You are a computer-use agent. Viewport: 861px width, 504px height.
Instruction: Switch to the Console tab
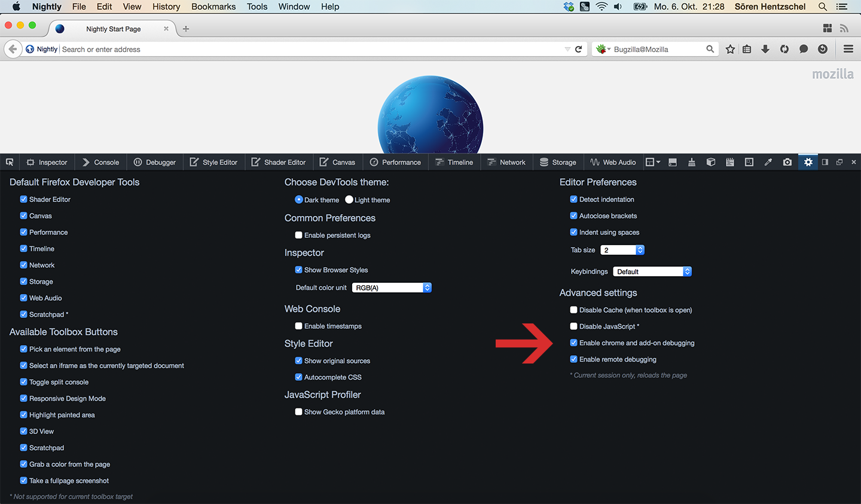[100, 162]
